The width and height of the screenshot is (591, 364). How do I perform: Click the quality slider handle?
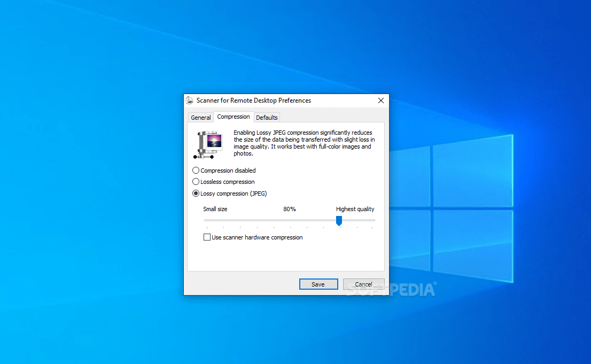coord(339,220)
